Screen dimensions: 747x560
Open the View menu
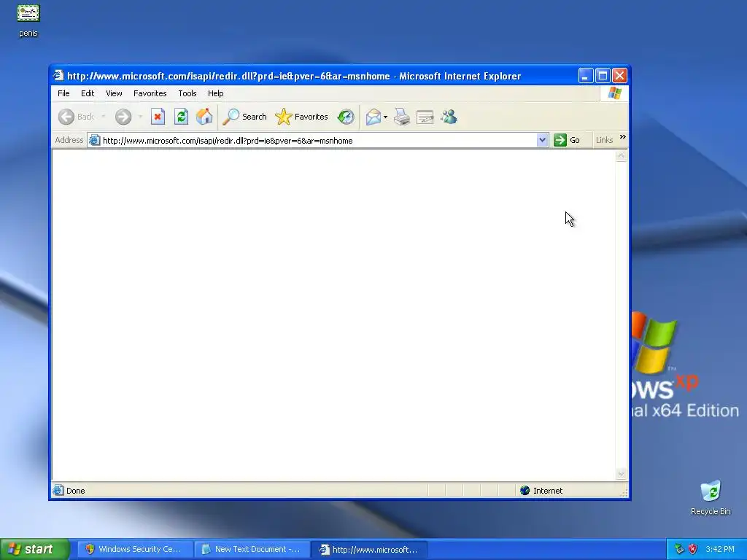click(x=114, y=93)
